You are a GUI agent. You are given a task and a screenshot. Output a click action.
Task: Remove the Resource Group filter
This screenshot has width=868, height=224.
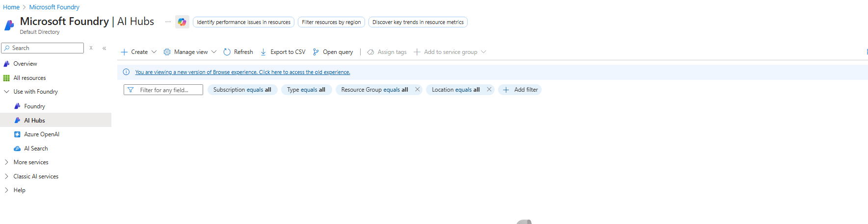click(x=418, y=89)
